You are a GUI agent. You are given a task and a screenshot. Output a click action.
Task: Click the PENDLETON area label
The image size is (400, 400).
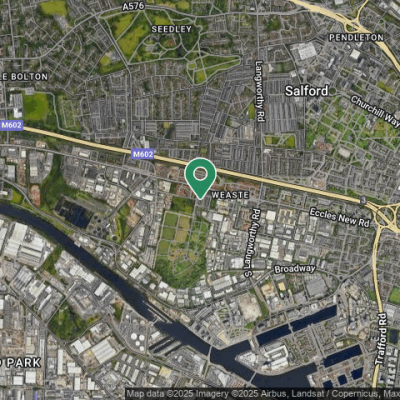356,37
